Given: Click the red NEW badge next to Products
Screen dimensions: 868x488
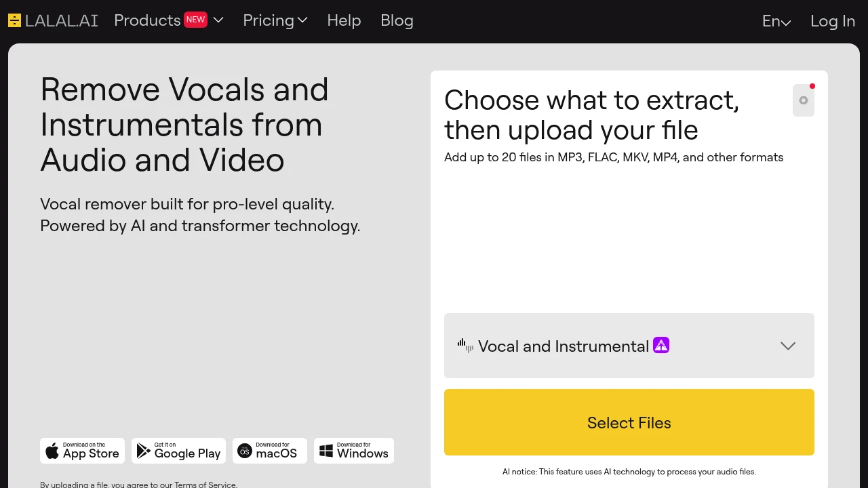Looking at the screenshot, I should [195, 20].
